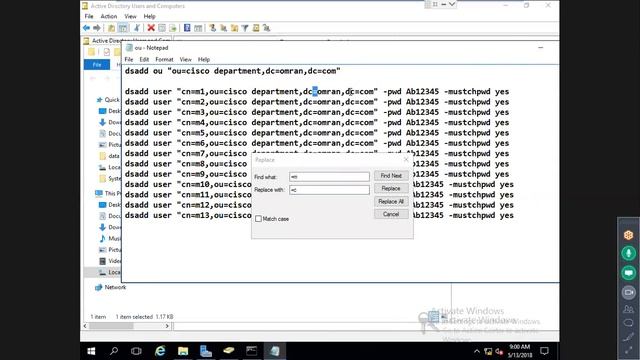Click the Action Pane toolbar icon next to Help
Viewport: 640px width, 360px height.
(x=198, y=28)
